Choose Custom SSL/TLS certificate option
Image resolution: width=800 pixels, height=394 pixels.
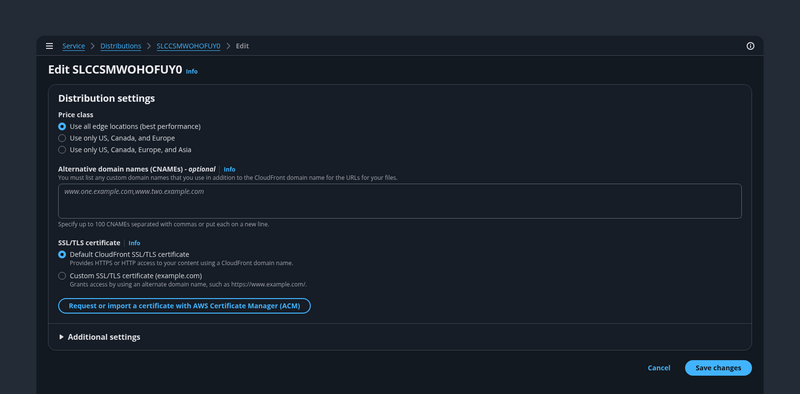tap(62, 276)
